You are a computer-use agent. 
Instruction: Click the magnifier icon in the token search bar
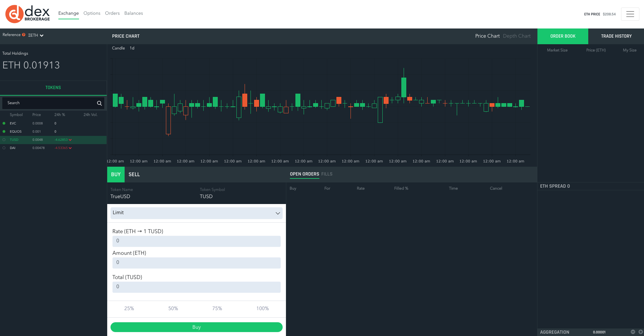point(99,103)
